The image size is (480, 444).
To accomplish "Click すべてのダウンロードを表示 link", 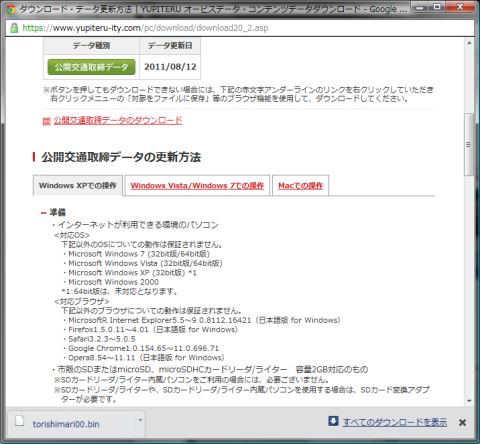I will click(x=395, y=422).
